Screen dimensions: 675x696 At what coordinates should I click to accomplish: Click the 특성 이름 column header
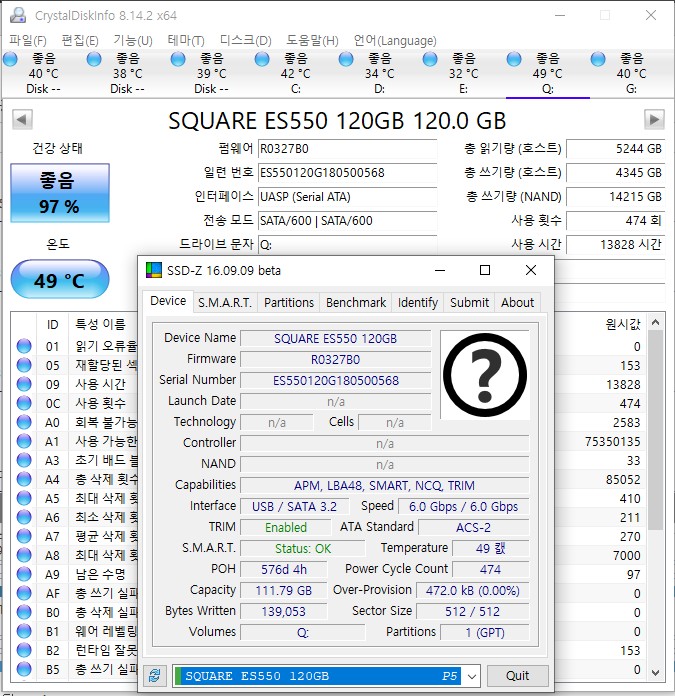click(x=101, y=324)
